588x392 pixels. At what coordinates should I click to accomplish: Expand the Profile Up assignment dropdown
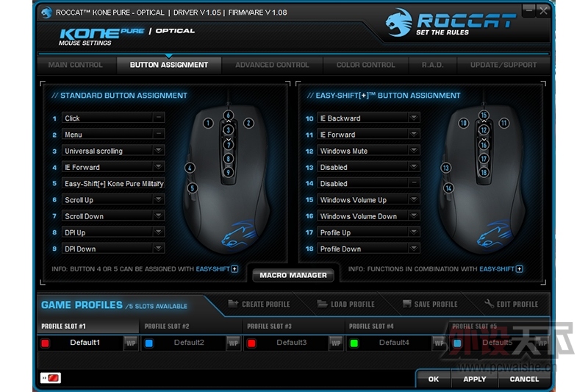coord(414,232)
